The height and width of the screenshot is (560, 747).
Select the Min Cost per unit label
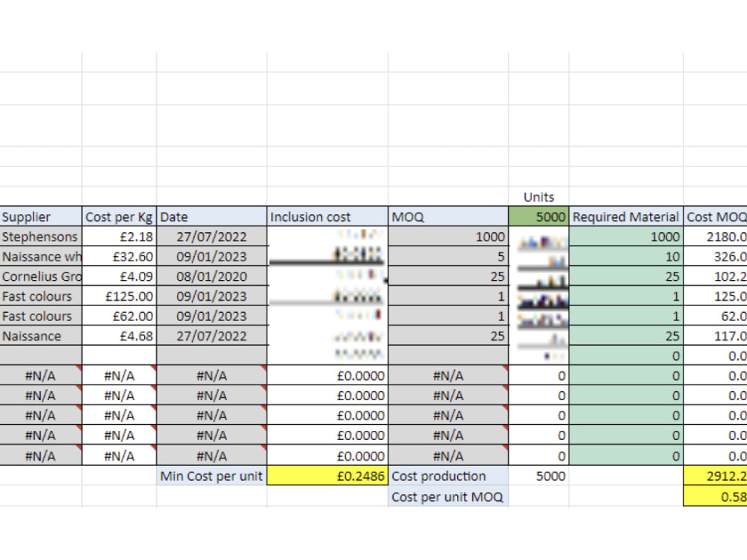click(x=211, y=476)
